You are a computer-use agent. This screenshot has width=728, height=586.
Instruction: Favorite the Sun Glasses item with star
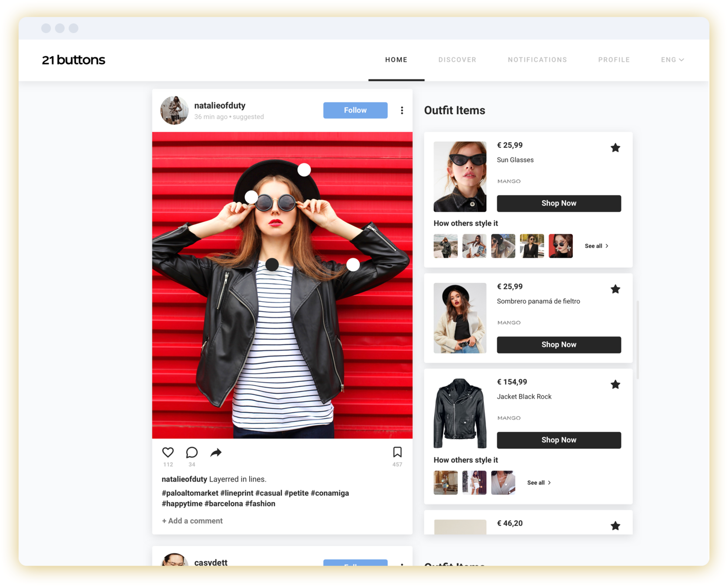(x=615, y=148)
